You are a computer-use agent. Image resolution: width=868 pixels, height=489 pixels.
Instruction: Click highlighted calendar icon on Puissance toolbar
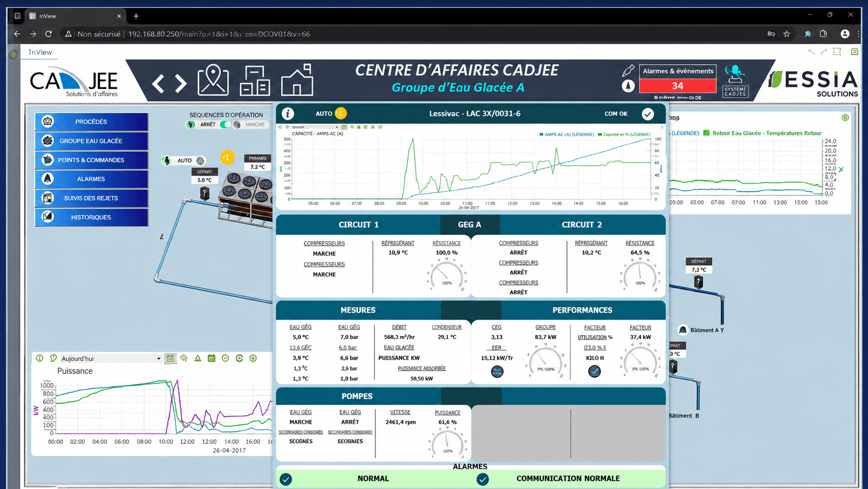[170, 358]
